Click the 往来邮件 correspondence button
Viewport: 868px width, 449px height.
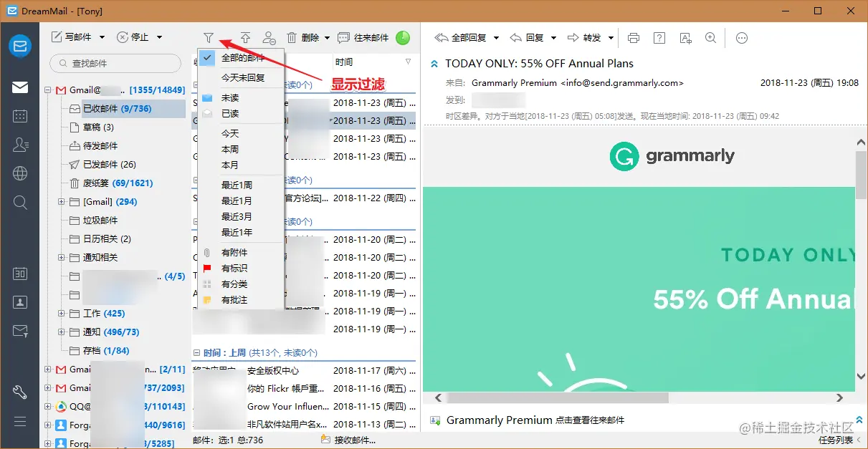pyautogui.click(x=363, y=37)
